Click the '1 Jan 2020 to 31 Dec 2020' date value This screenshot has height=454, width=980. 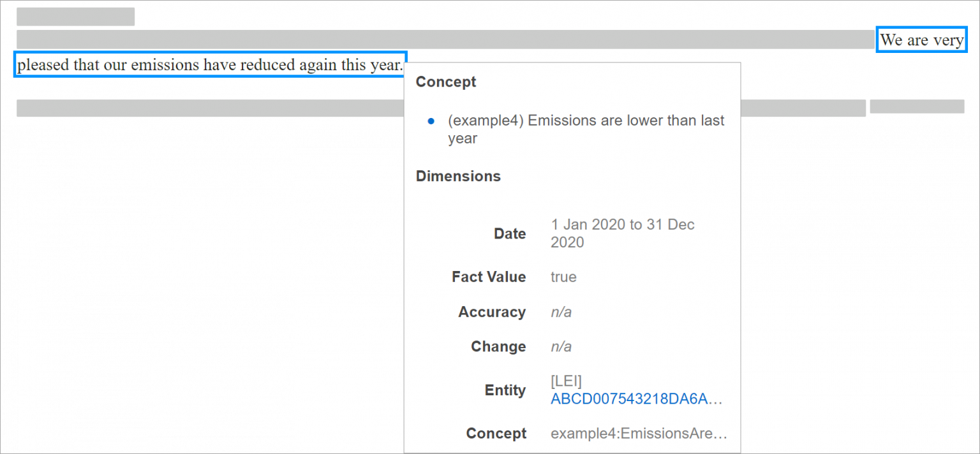[x=623, y=233]
